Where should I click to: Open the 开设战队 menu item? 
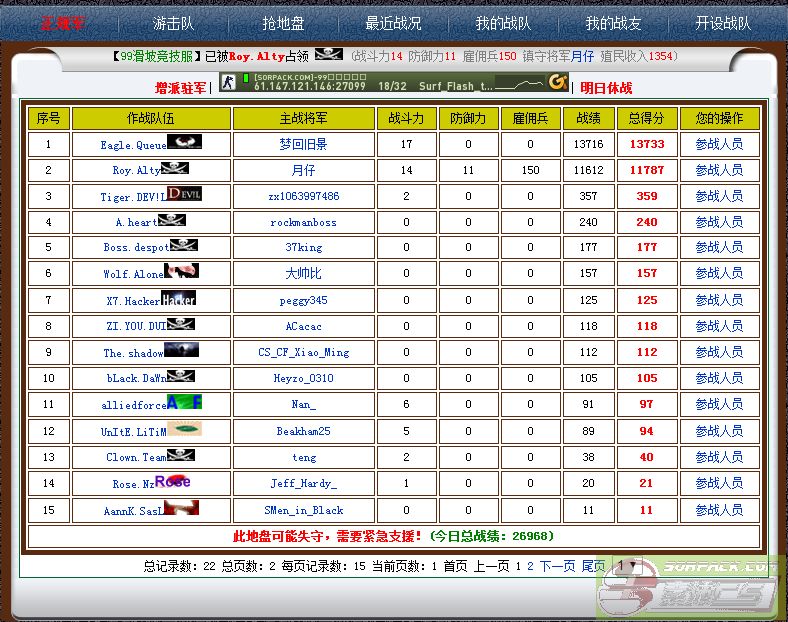pos(723,22)
